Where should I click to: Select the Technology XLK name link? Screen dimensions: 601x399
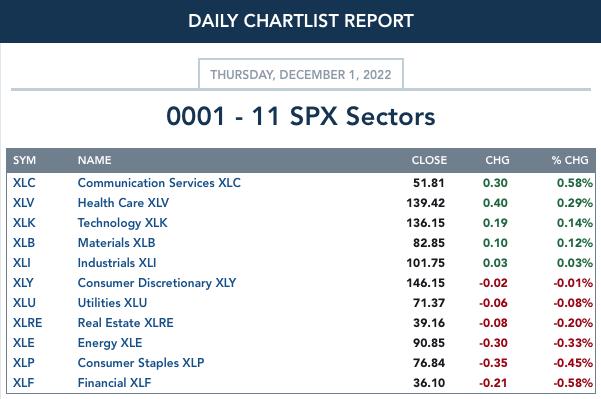click(x=123, y=223)
